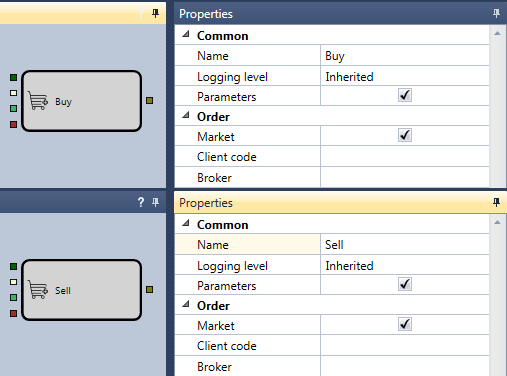Select the Parameters label in Sell properties
This screenshot has width=507, height=376.
tap(227, 286)
